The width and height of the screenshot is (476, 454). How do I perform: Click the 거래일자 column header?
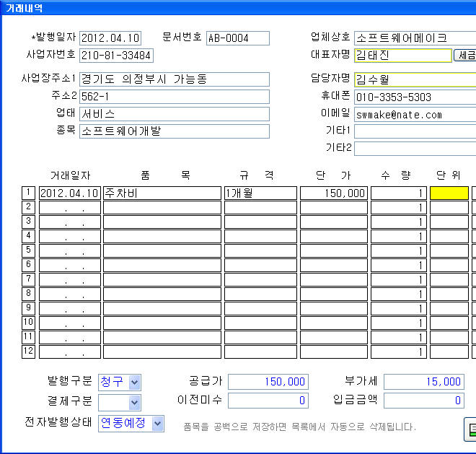pyautogui.click(x=71, y=175)
